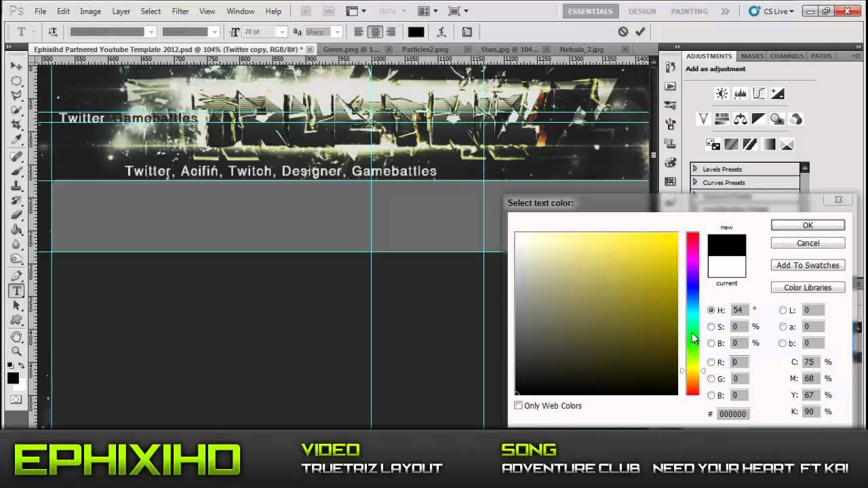
Task: Add a Curves adjustment
Action: [759, 94]
